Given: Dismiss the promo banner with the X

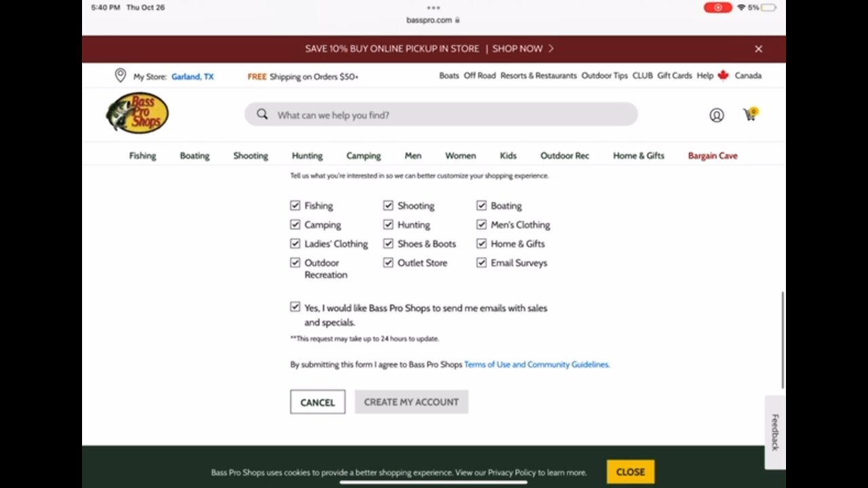Looking at the screenshot, I should [x=758, y=49].
